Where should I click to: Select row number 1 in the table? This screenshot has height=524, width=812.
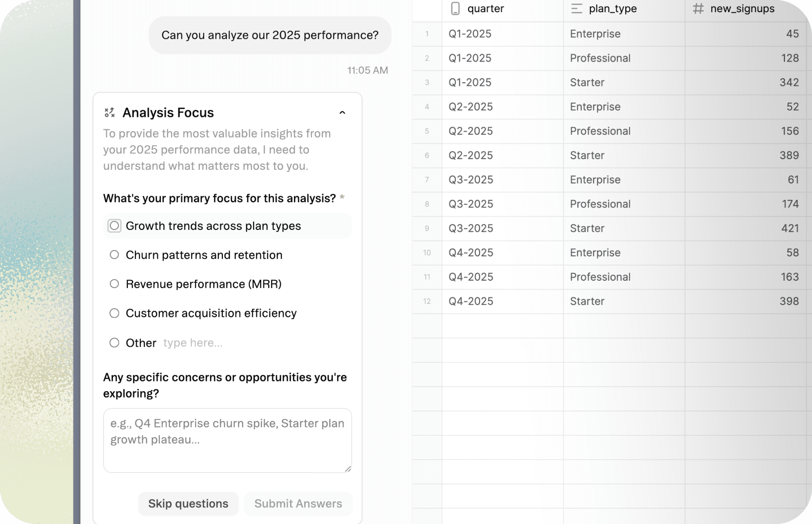tap(427, 34)
